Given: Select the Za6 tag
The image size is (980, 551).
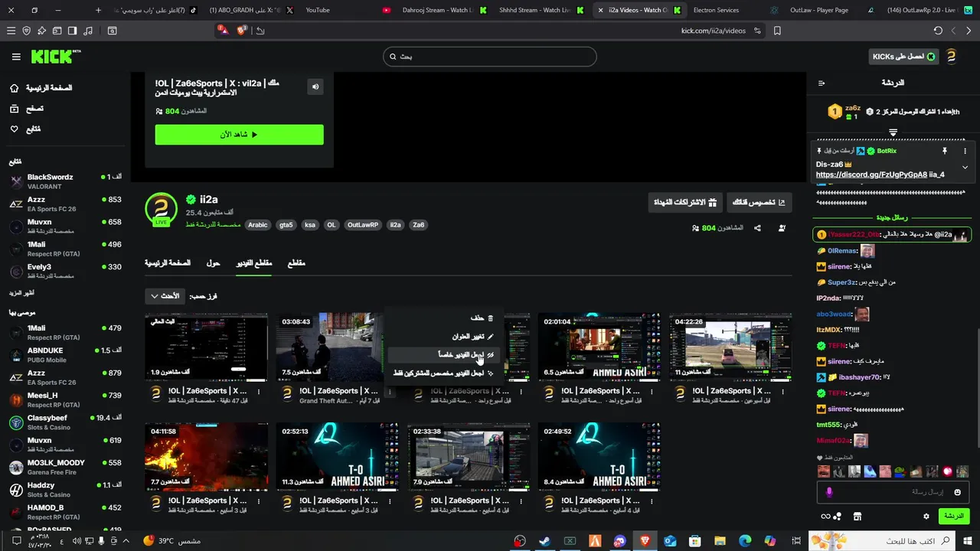Looking at the screenshot, I should [x=418, y=225].
